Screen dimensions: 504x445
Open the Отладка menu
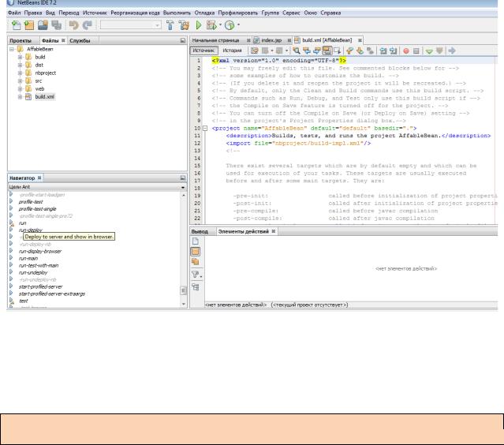click(x=204, y=13)
